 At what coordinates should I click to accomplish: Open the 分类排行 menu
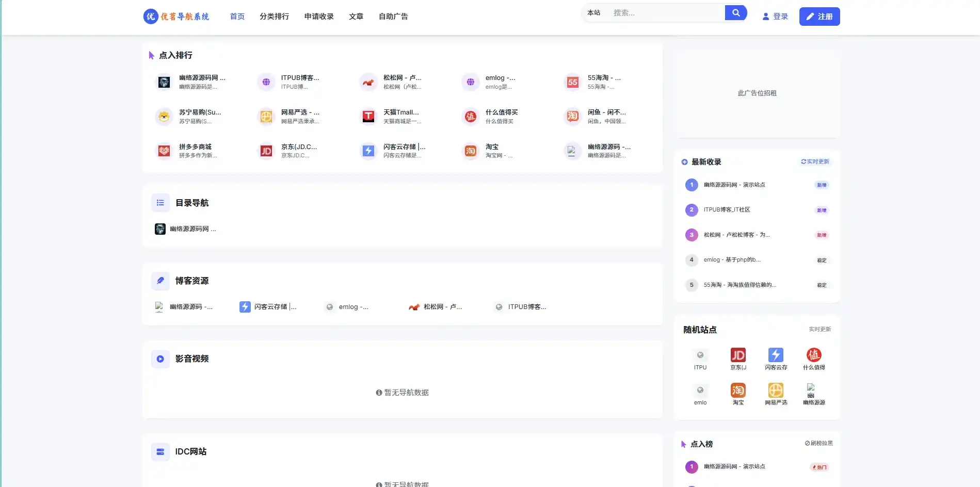tap(274, 17)
